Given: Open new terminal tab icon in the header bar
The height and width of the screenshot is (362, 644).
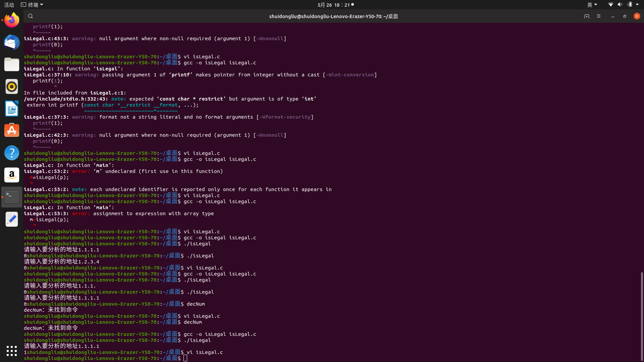Looking at the screenshot, I should click(x=587, y=16).
